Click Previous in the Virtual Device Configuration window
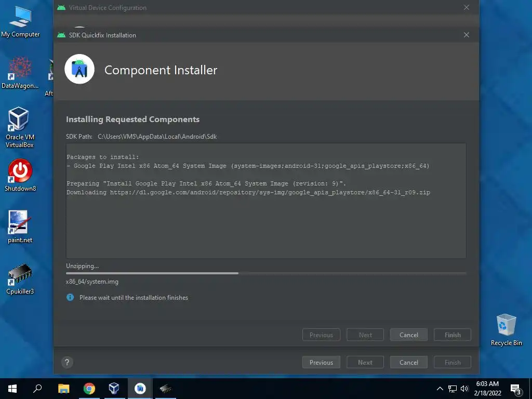This screenshot has height=399, width=532. 321,362
